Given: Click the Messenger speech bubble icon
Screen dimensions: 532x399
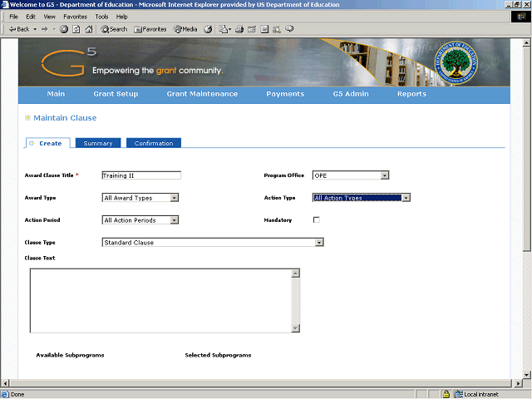Looking at the screenshot, I should (x=289, y=29).
